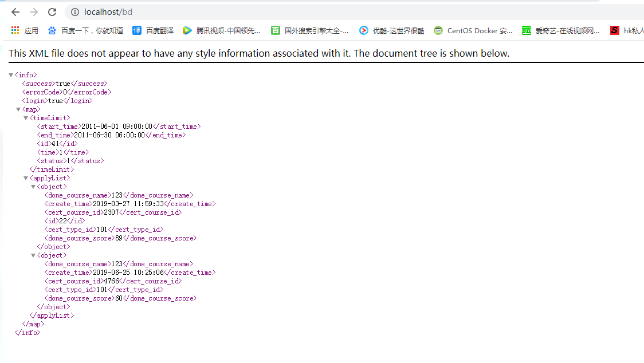The image size is (644, 363).
Task: Click the 国外搜索引擎大全 bookmark icon
Action: tap(277, 30)
